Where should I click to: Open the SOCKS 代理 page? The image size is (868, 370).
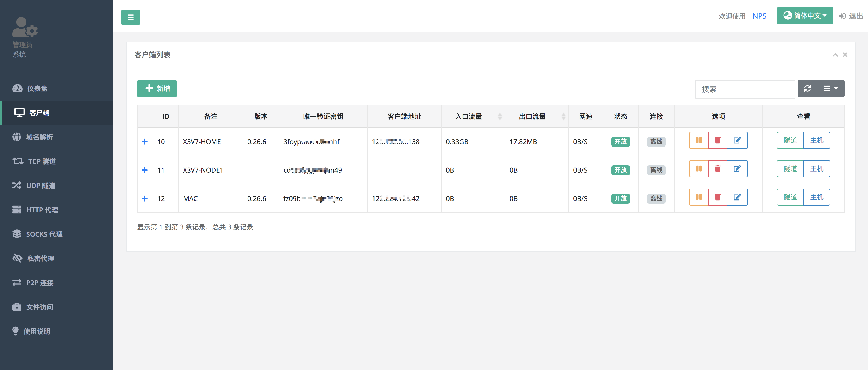click(44, 234)
